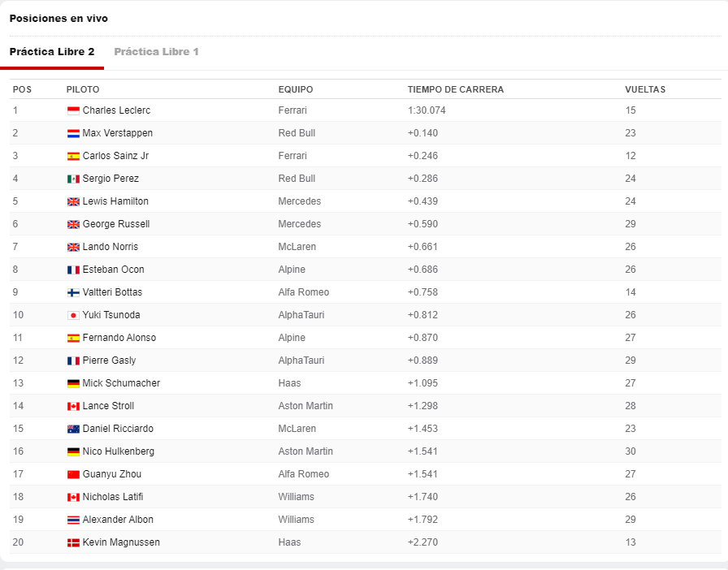Select the Práctica Libre 2 tab
The image size is (728, 570).
52,52
